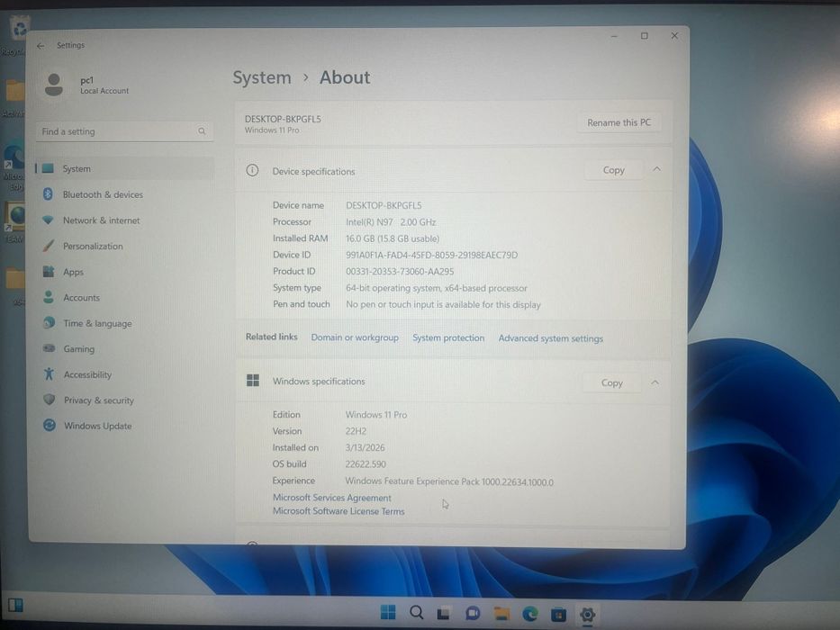840x630 pixels.
Task: Open Microsoft Store from taskbar
Action: click(559, 615)
